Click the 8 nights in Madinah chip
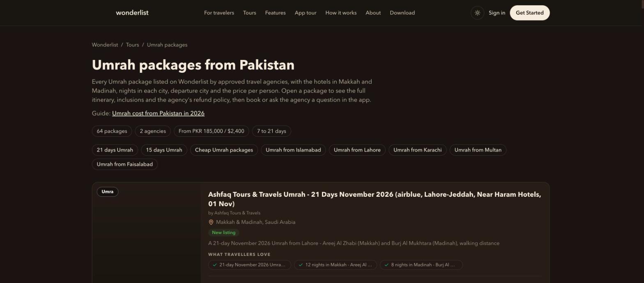 [x=421, y=265]
